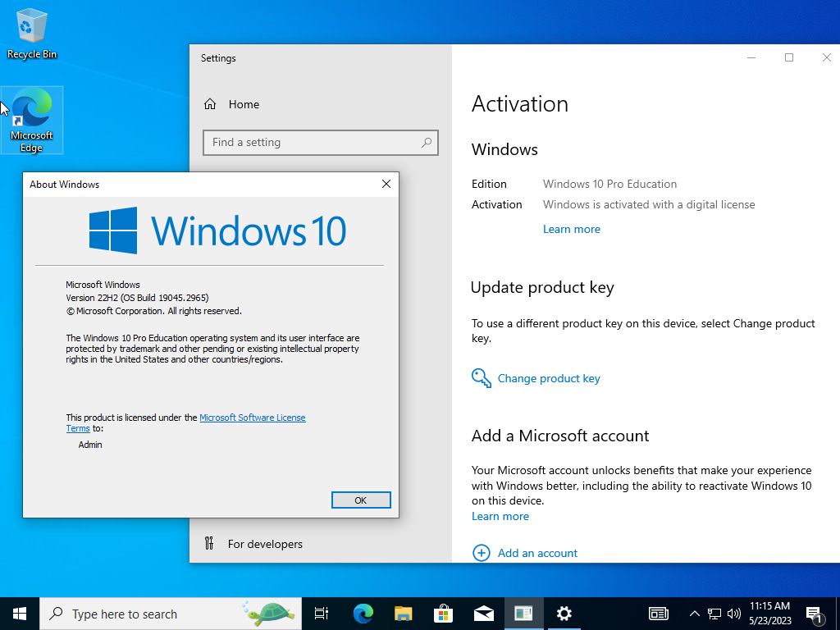840x630 pixels.
Task: Minimize the Settings window
Action: click(751, 58)
